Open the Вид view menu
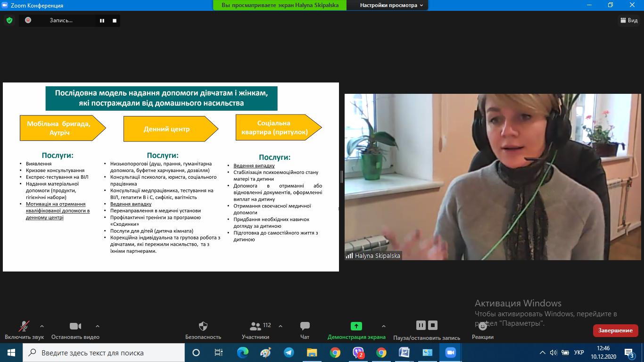644x362 pixels. pyautogui.click(x=628, y=20)
